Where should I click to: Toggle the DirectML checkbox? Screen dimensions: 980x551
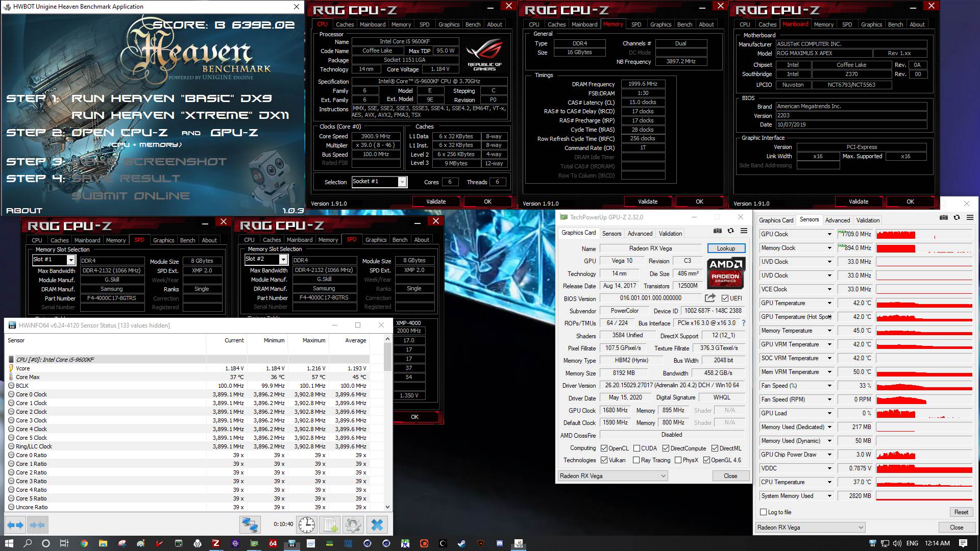(x=715, y=448)
